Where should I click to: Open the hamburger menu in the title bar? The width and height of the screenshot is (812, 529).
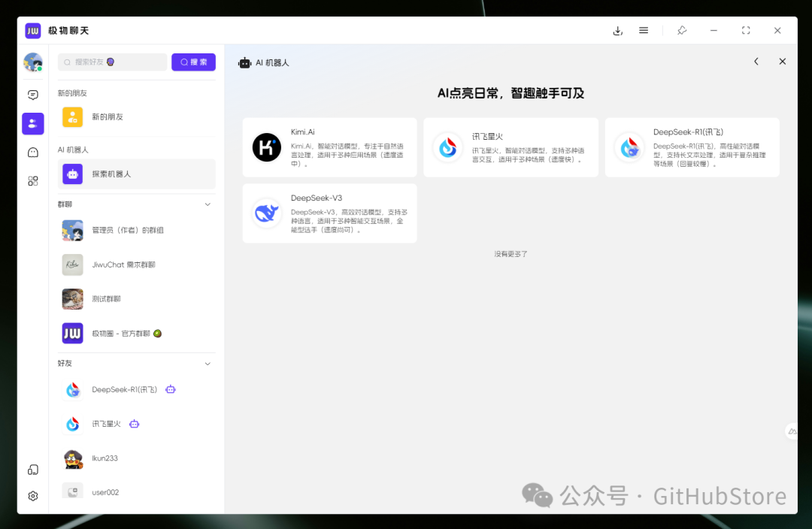pos(643,31)
